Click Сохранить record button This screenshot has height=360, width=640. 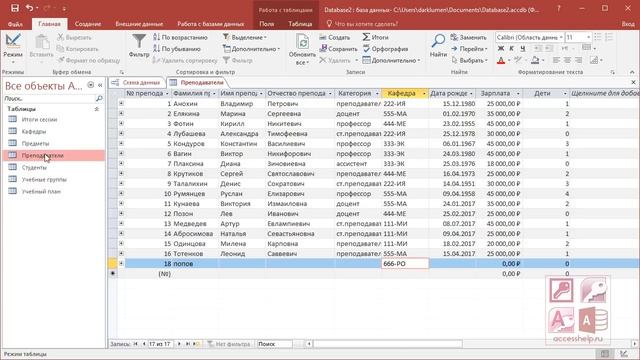click(x=338, y=49)
